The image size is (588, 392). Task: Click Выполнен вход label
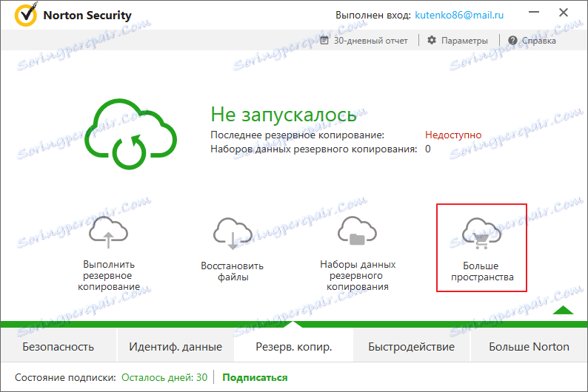tap(373, 16)
